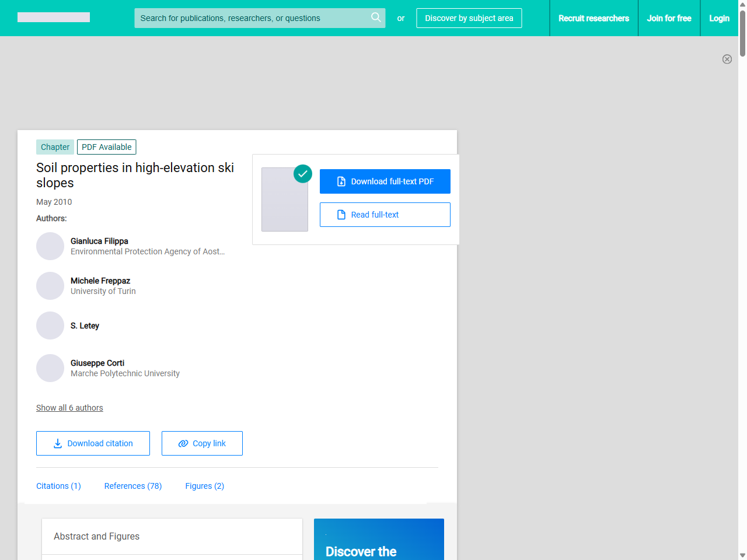Click the title Soil properties in high-elevation ski slopes

coord(135,175)
